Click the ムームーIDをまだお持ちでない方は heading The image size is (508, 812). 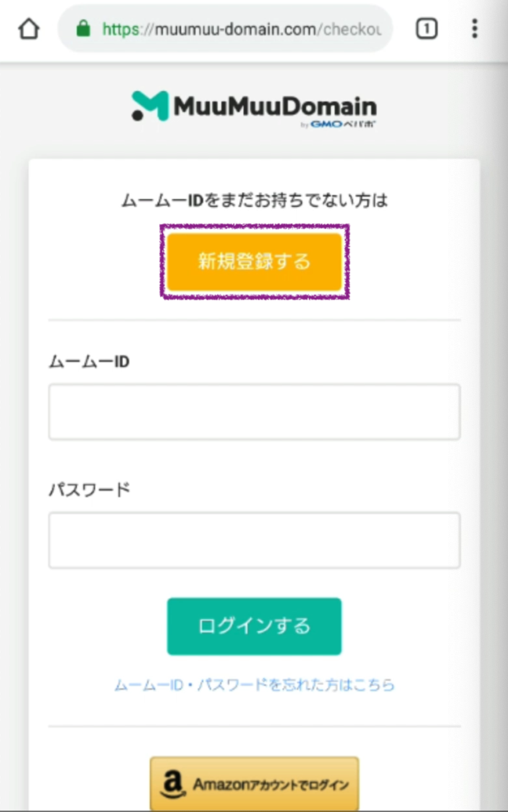coord(254,201)
